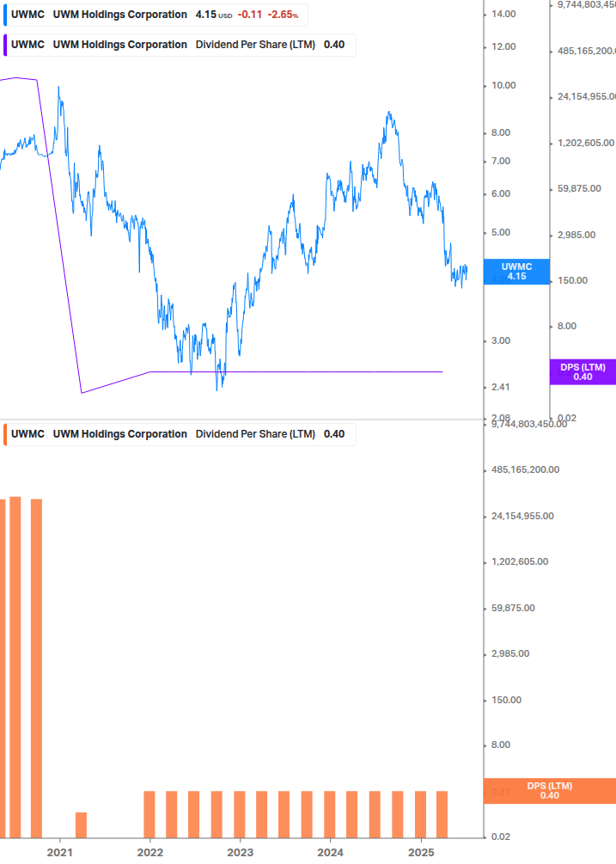Click the 2022 label on the time axis

(x=149, y=853)
